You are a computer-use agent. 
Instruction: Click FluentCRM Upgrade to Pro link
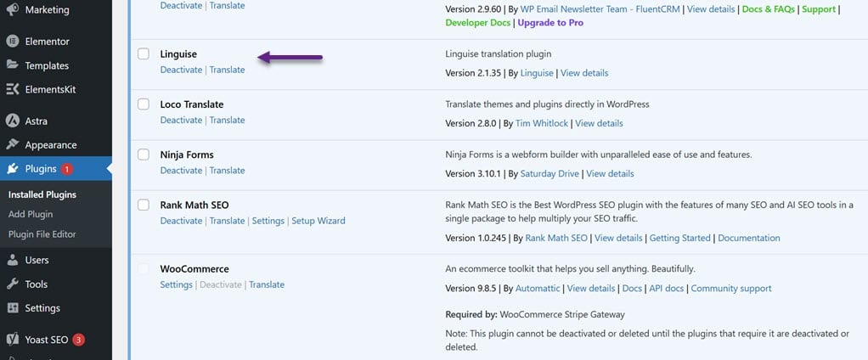click(550, 23)
